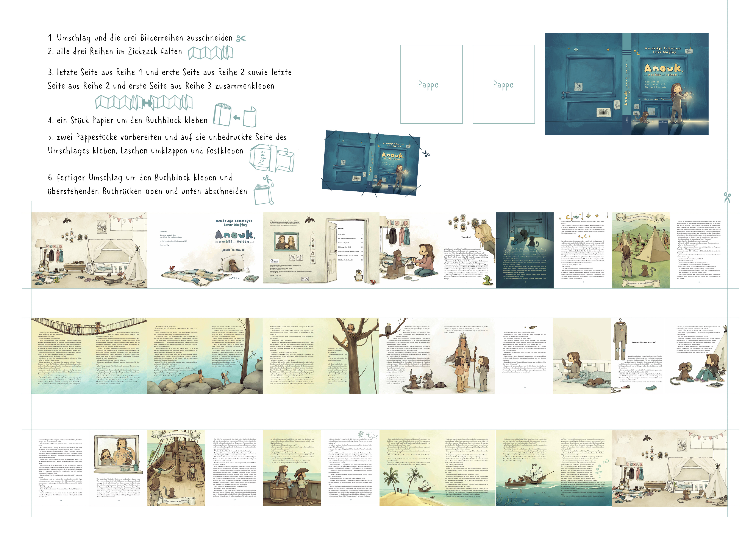Select the rope bridge text spread
This screenshot has height=534, width=756.
pos(89,356)
